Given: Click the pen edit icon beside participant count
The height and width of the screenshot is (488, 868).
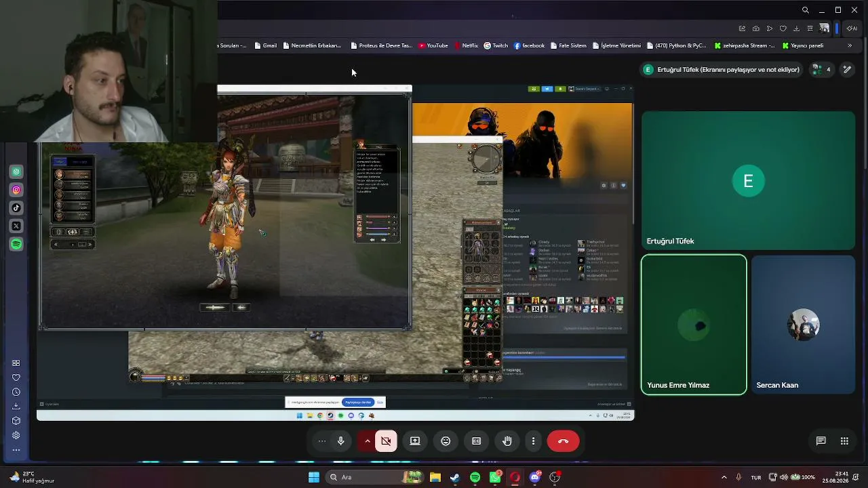Looking at the screenshot, I should (847, 69).
